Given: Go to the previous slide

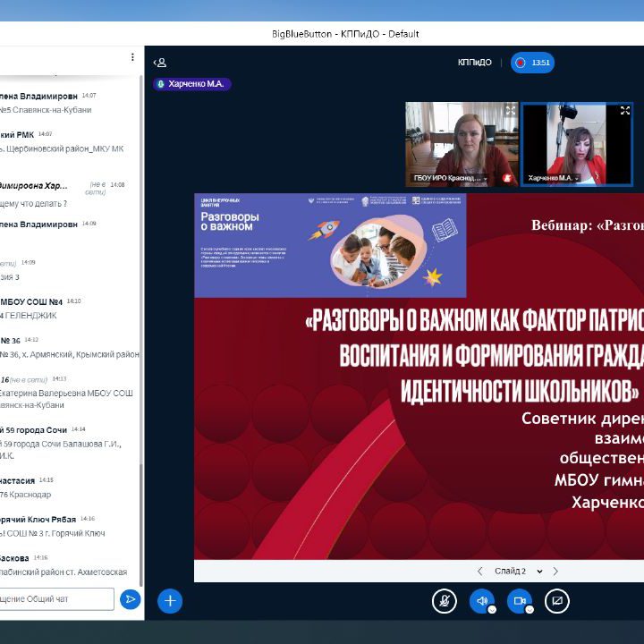Looking at the screenshot, I should point(480,571).
